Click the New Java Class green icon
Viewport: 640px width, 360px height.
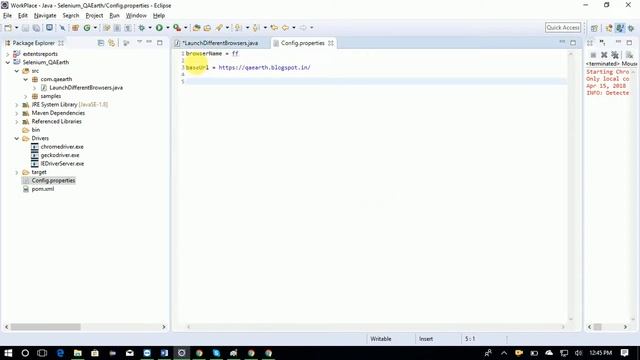(x=87, y=28)
